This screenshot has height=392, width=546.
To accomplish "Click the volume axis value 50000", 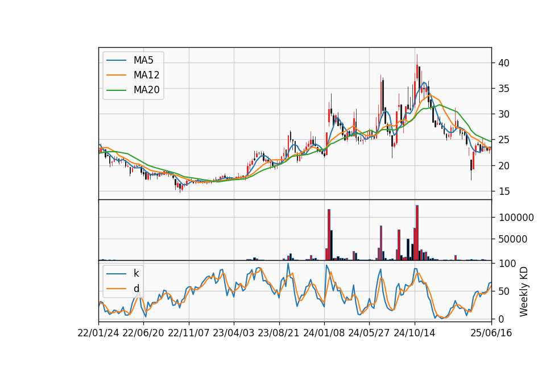I will coord(513,239).
